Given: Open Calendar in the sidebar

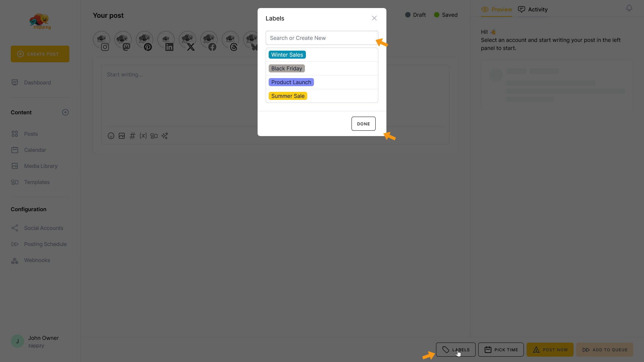Looking at the screenshot, I should (x=35, y=150).
